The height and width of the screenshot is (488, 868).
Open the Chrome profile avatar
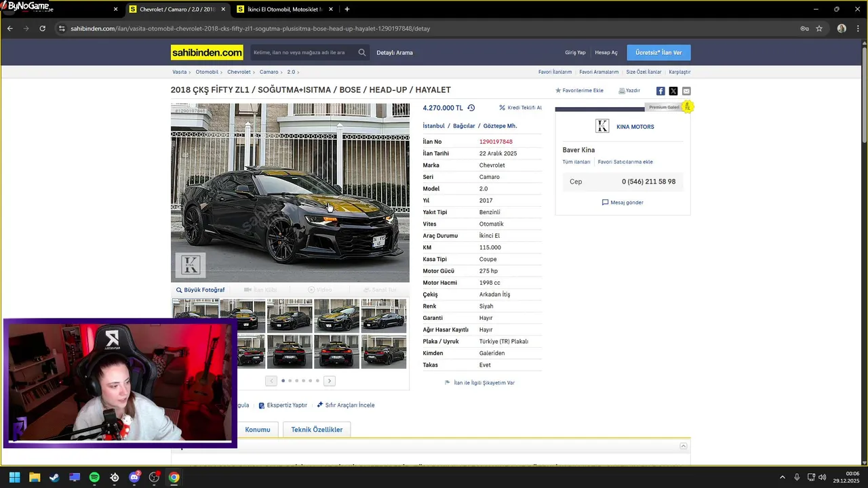(842, 28)
